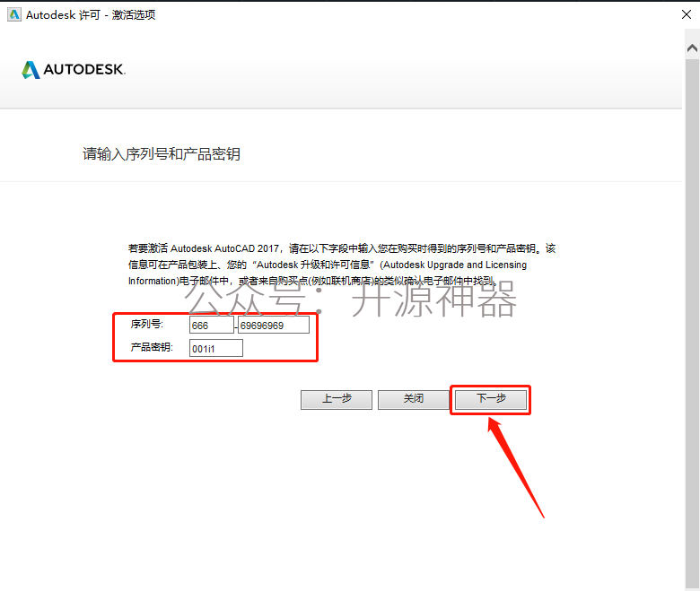Close the Autodesk license window
The image size is (700, 591).
687,14
